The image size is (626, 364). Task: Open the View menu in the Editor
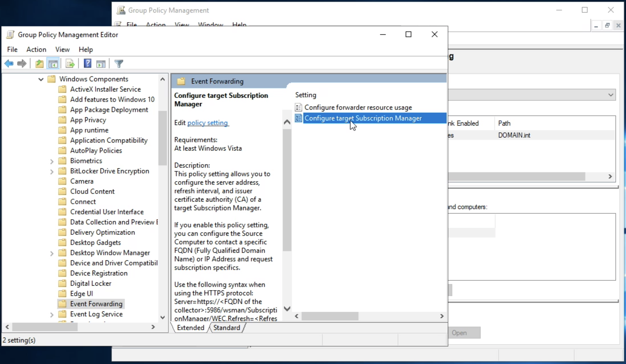(62, 49)
